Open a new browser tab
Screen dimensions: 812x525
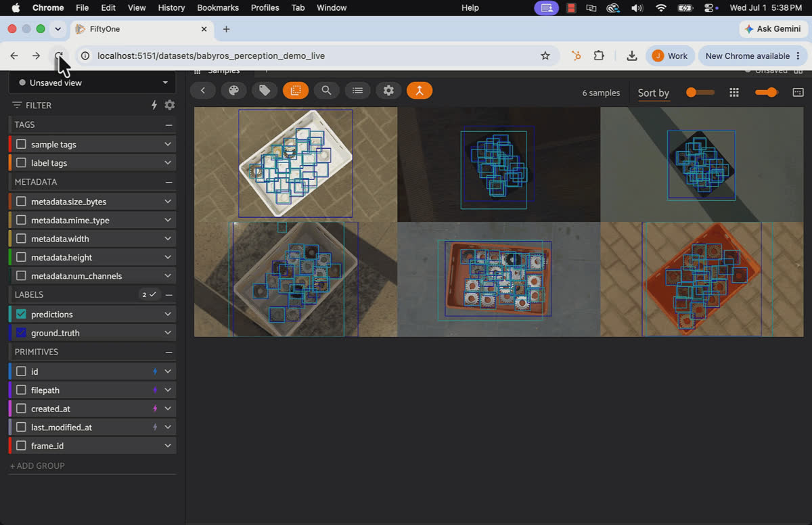tap(226, 29)
